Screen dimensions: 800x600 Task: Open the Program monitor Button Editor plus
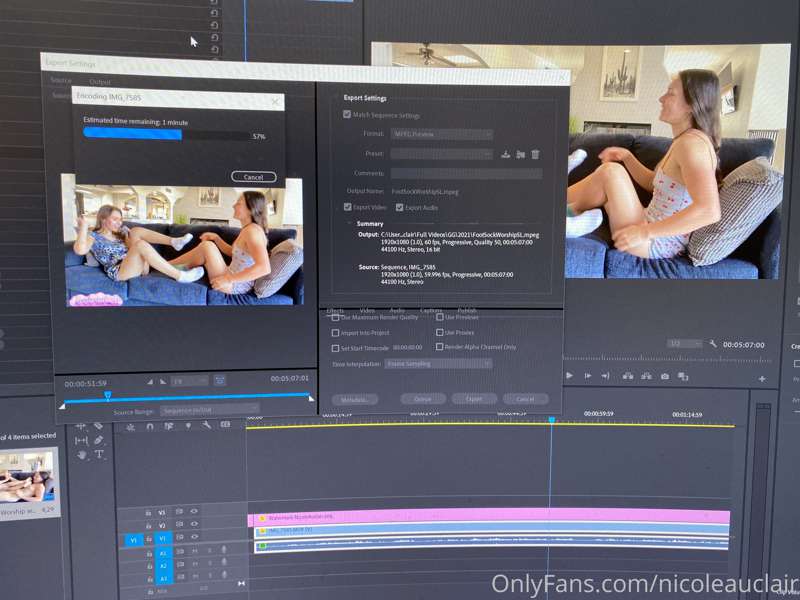point(762,379)
